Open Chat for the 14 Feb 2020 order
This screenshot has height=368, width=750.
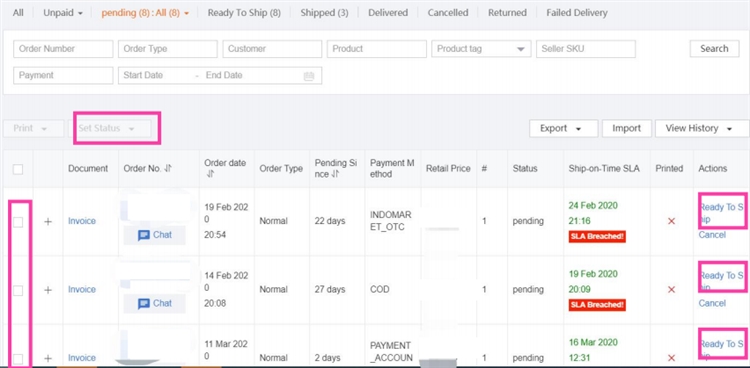pyautogui.click(x=154, y=303)
